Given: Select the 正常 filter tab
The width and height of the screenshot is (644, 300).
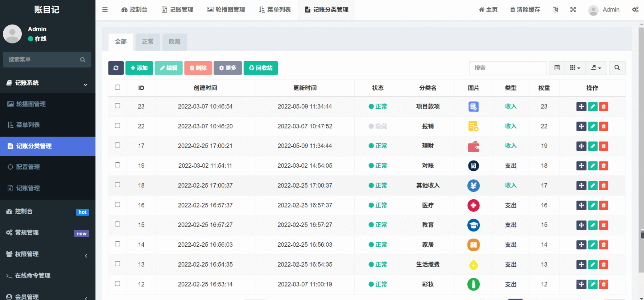Looking at the screenshot, I should (148, 42).
